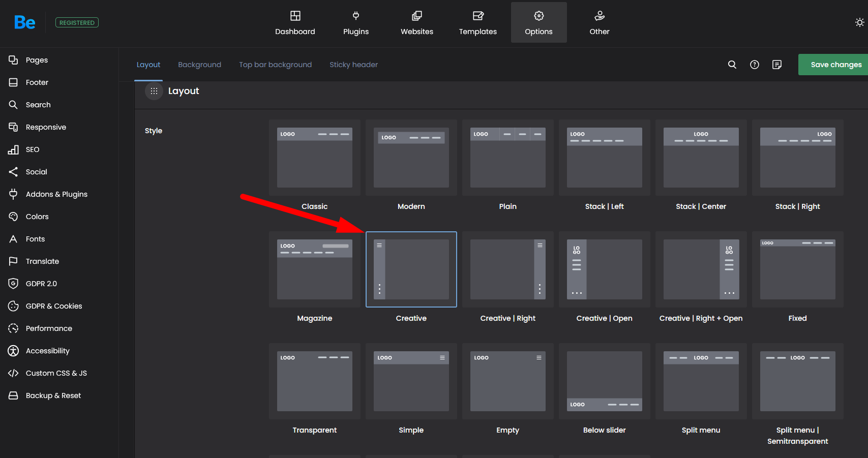This screenshot has width=868, height=458.
Task: Click the search magnifier icon in toolbar
Action: click(x=732, y=65)
